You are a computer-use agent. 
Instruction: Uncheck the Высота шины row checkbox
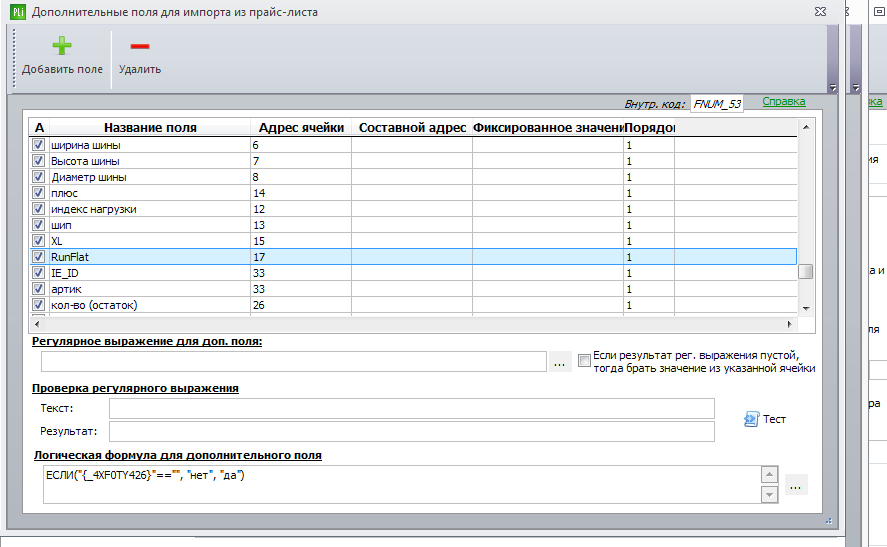pos(38,161)
